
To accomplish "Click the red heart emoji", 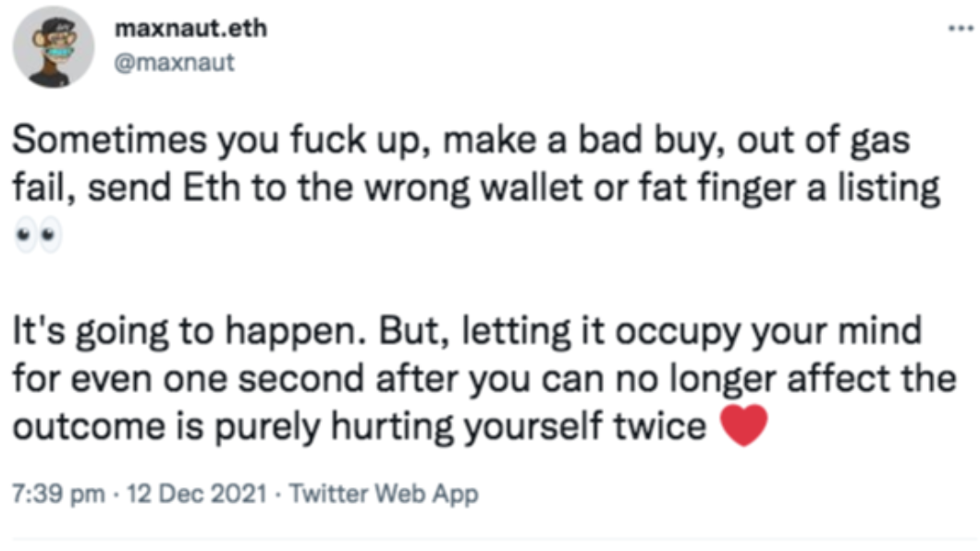I will coord(743,425).
